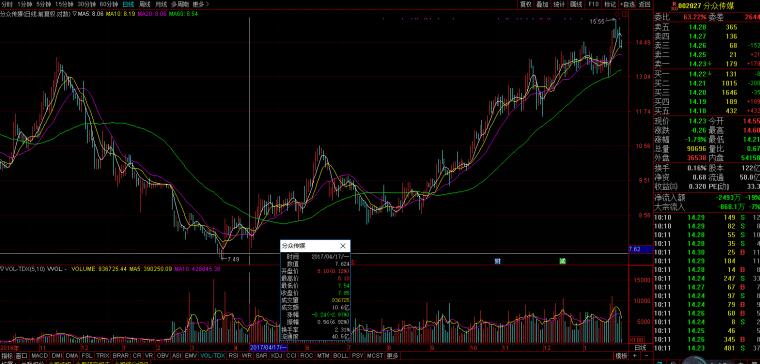Select the 30分钟 period tab

click(86, 4)
